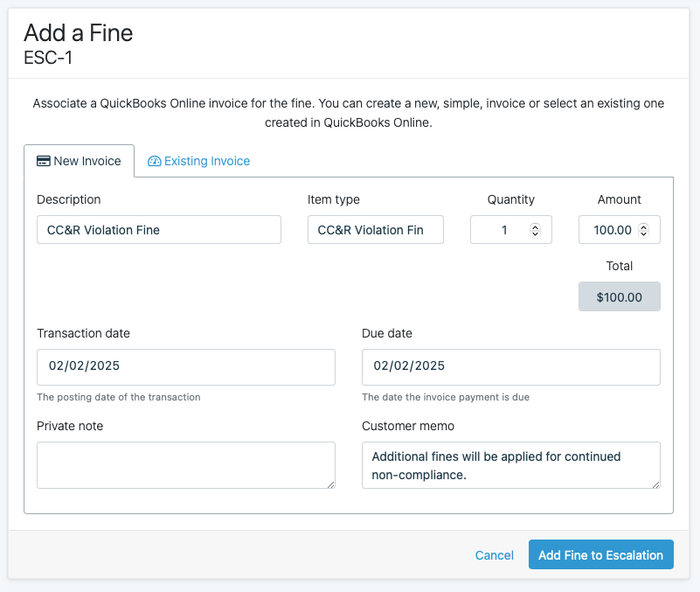Viewport: 700px width, 592px height.
Task: Click the Add Fine to Escalation button
Action: pos(601,554)
